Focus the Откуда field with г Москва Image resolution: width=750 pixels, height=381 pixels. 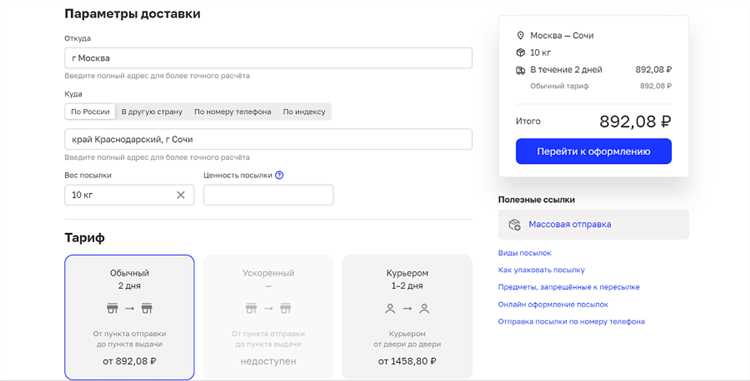[x=268, y=58]
